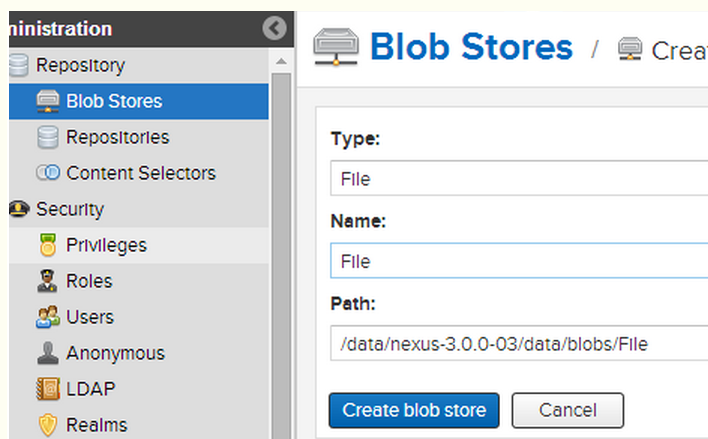Image resolution: width=708 pixels, height=439 pixels.
Task: Click the Realms shield icon
Action: pos(48,425)
